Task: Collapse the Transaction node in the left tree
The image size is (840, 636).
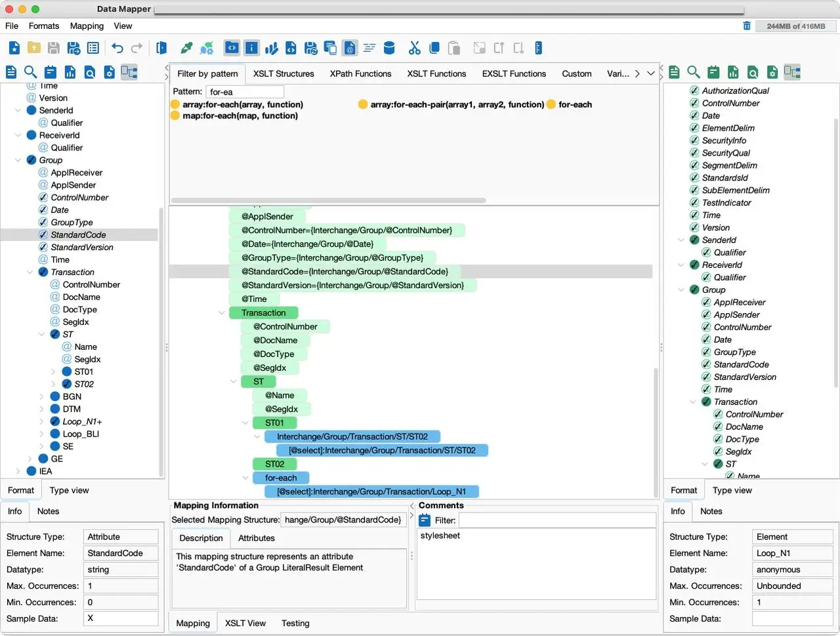Action: click(30, 272)
